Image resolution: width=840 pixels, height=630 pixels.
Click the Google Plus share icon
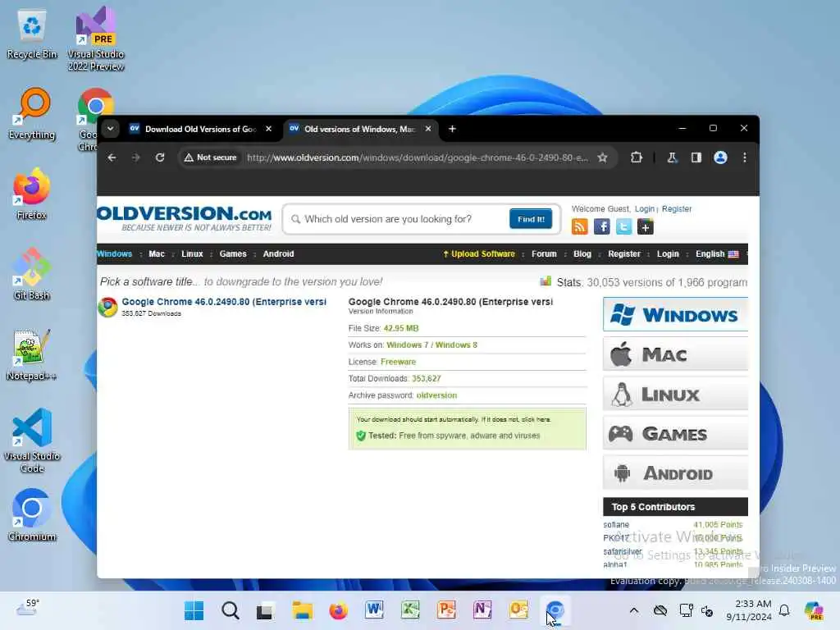coord(646,226)
